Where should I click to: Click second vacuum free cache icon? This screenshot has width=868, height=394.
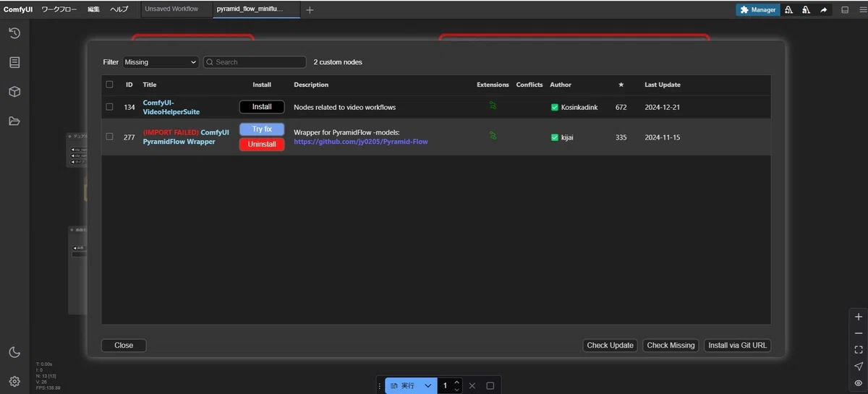coord(806,10)
